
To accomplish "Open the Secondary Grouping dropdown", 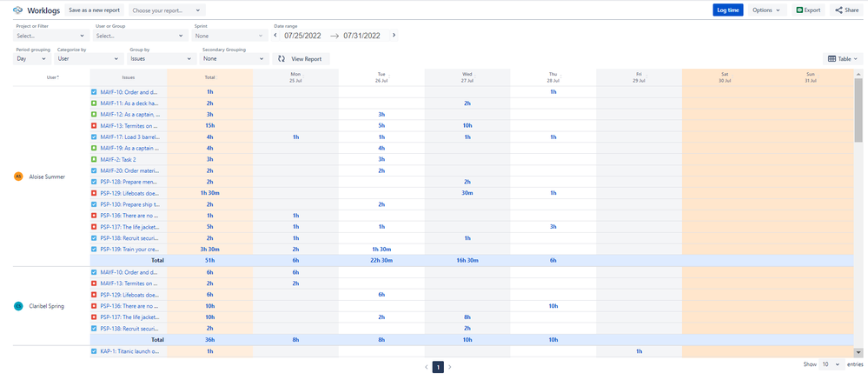I will coord(235,58).
